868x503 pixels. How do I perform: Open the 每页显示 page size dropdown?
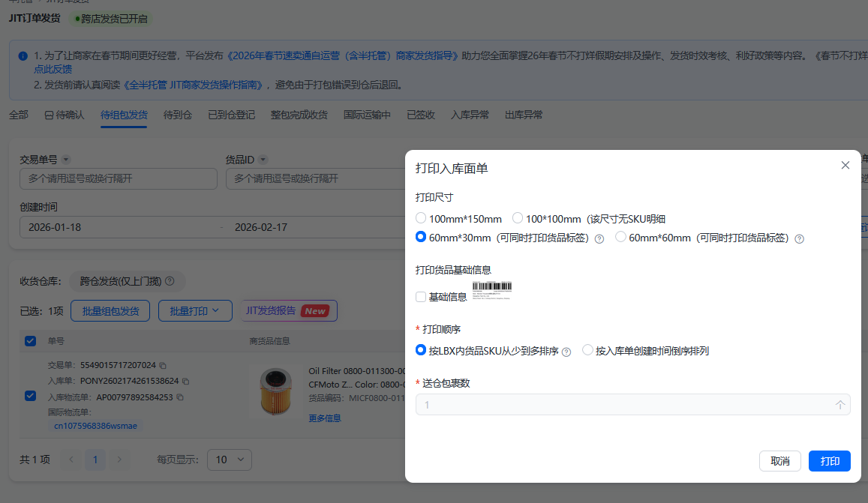(230, 460)
